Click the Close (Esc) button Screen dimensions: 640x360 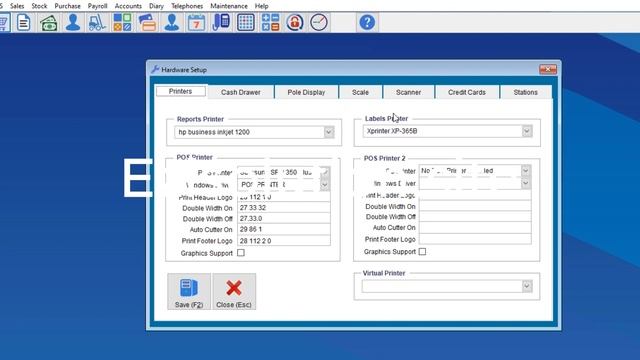[234, 291]
